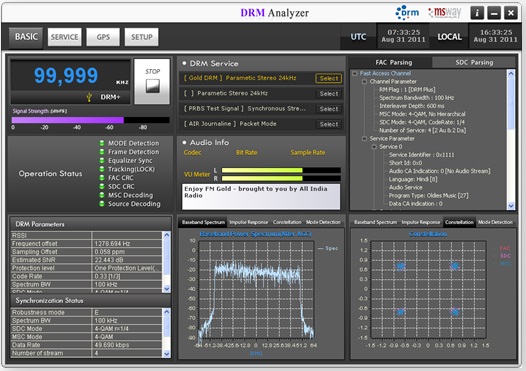Screen dimensions: 526x371
Task: Switch to the BASIC tab
Action: pos(26,37)
